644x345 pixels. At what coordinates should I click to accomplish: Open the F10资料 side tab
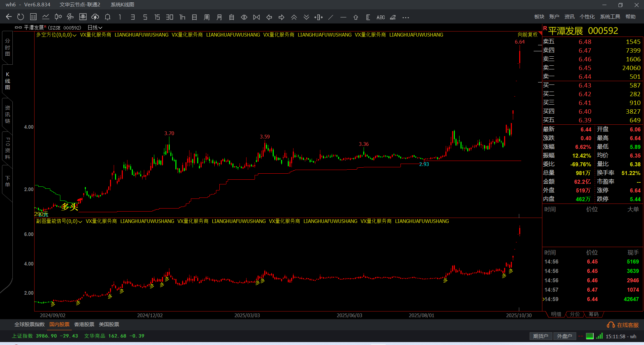(x=7, y=148)
